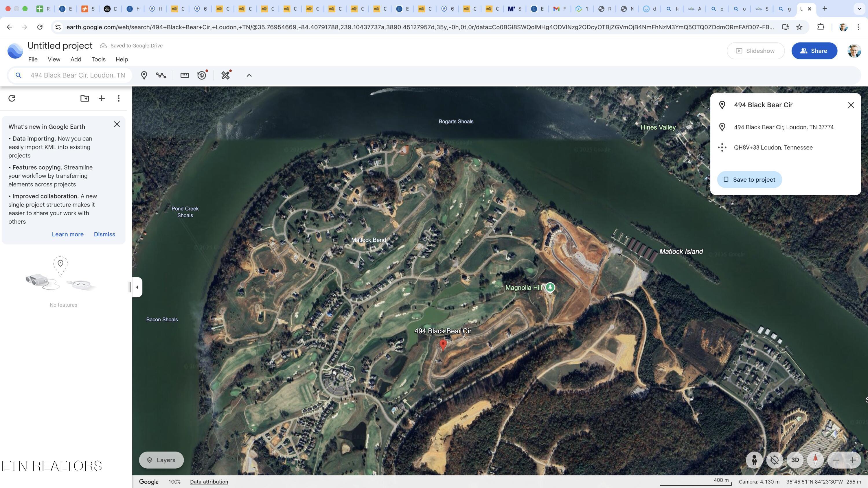Open the Historical imagery clock tool
This screenshot has height=488, width=868.
tap(202, 75)
